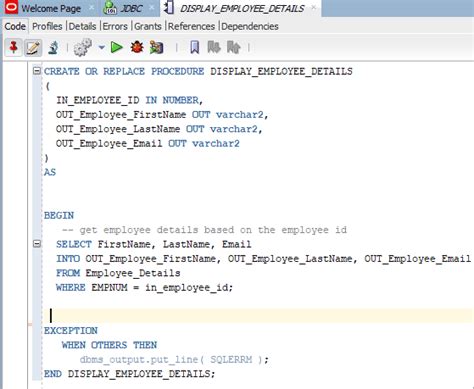Open the compile dropdown arrow
Image resolution: width=474 pixels, height=389 pixels.
pyautogui.click(x=101, y=47)
